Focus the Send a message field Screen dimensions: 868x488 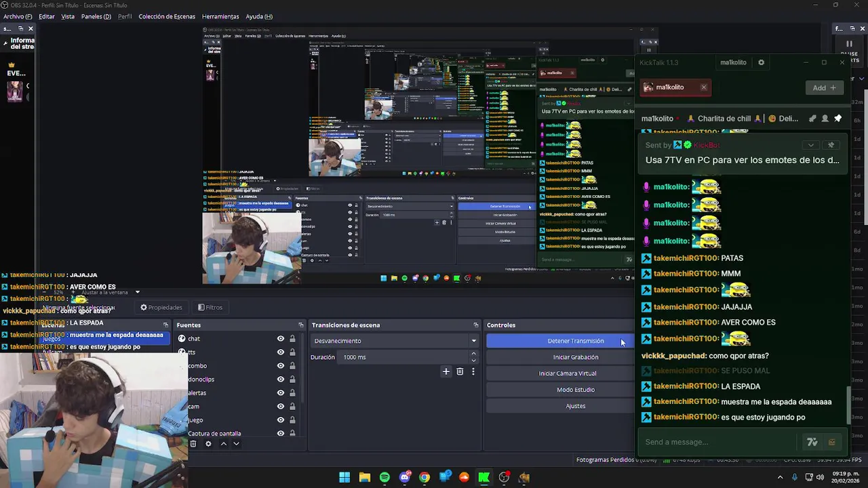pyautogui.click(x=719, y=442)
